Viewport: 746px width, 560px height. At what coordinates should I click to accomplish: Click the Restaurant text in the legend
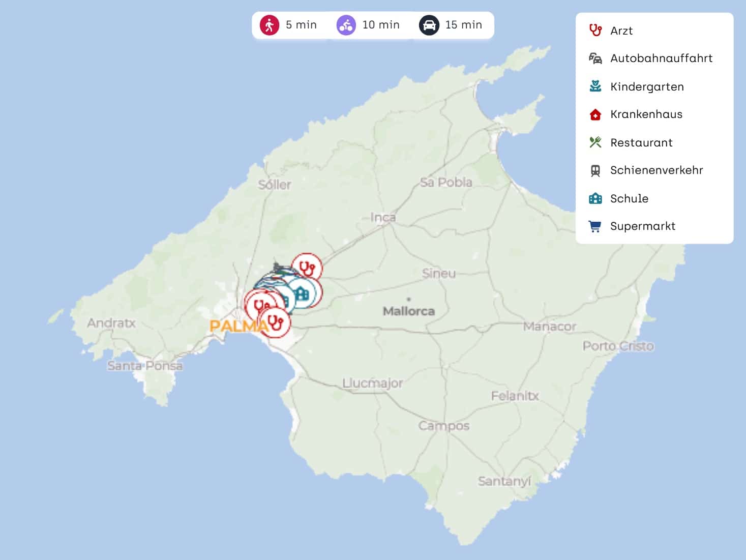(x=641, y=142)
